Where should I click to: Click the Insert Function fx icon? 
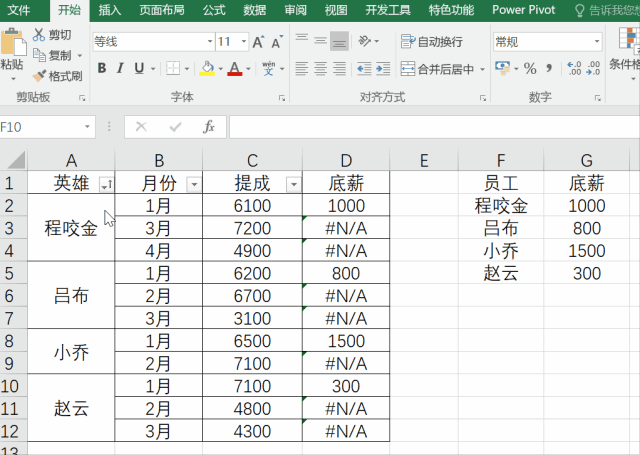click(208, 127)
